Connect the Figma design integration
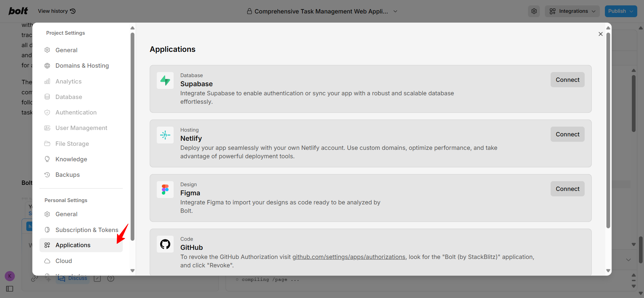The height and width of the screenshot is (298, 644). pyautogui.click(x=567, y=189)
